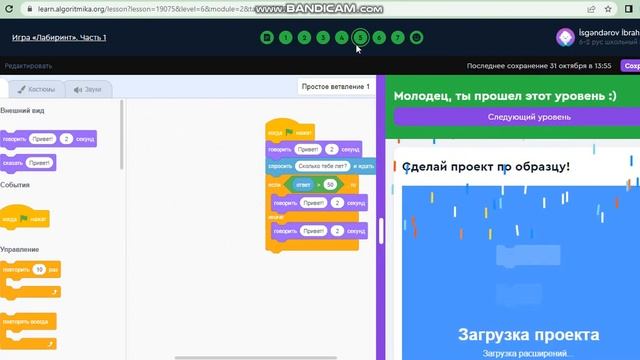
Task: Go to level 4 circle
Action: (342, 38)
